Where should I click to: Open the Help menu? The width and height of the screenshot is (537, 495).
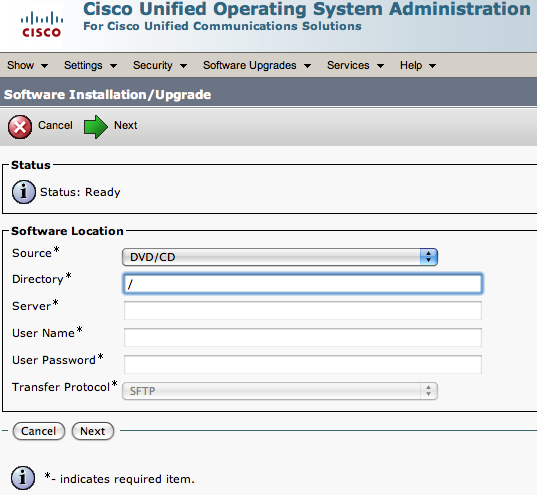[418, 65]
